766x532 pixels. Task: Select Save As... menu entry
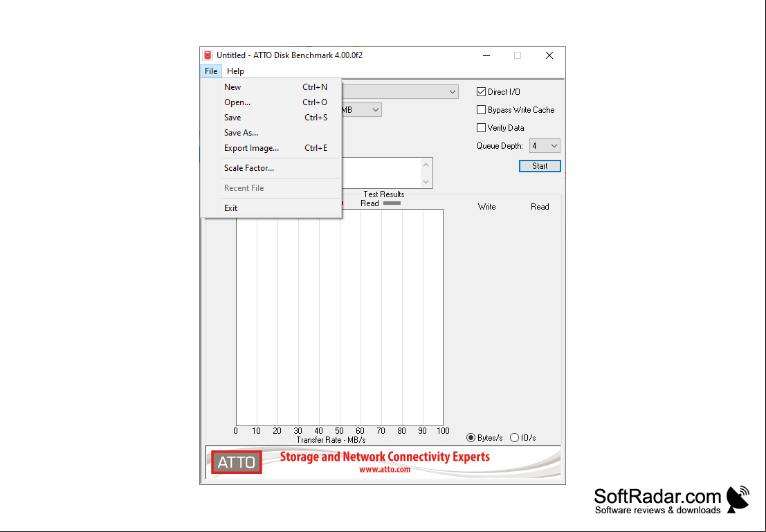click(271, 132)
